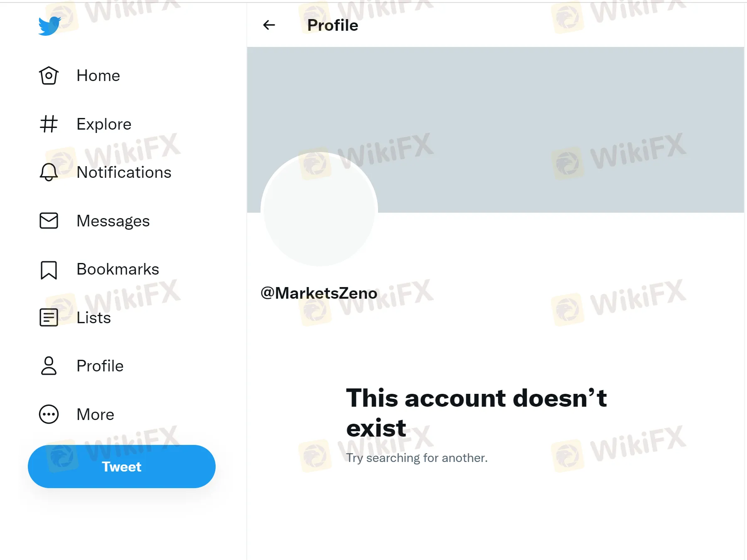Select Bookmarks in the navigation
Screen dimensions: 747x560
[x=118, y=269]
